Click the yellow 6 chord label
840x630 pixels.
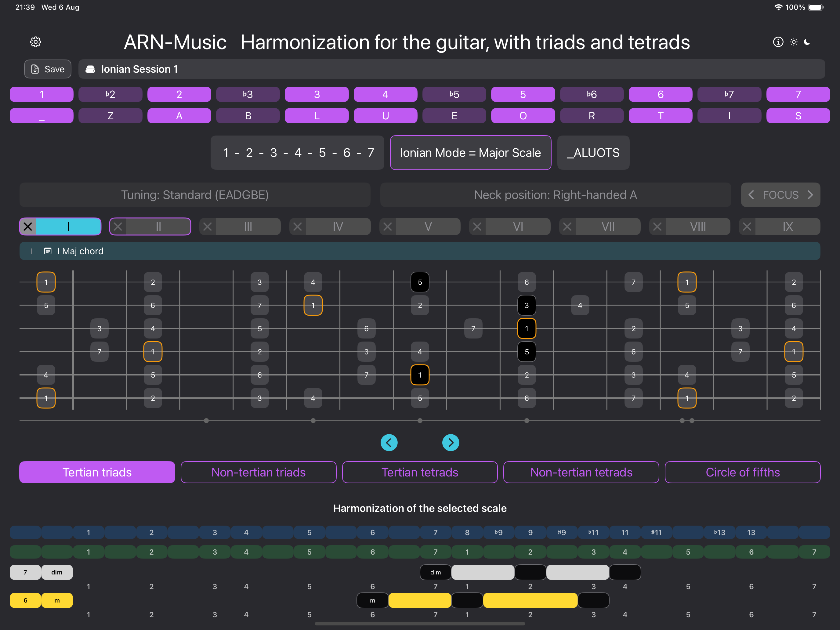click(25, 600)
